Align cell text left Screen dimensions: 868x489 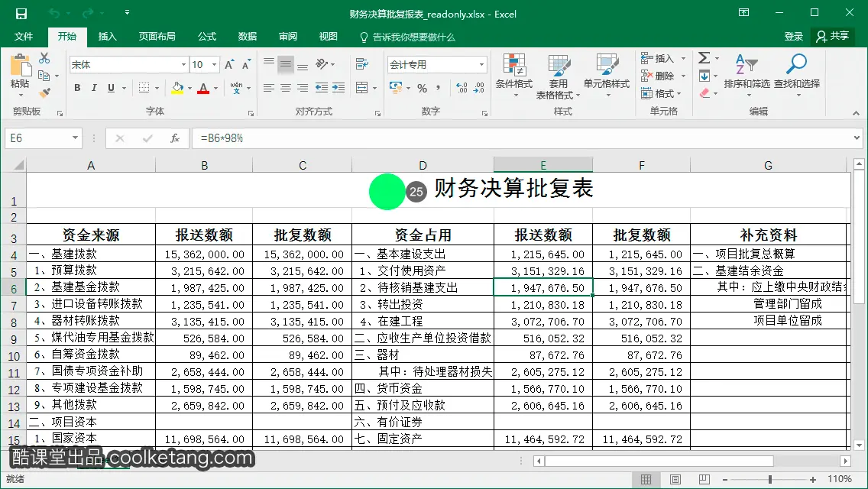click(268, 88)
